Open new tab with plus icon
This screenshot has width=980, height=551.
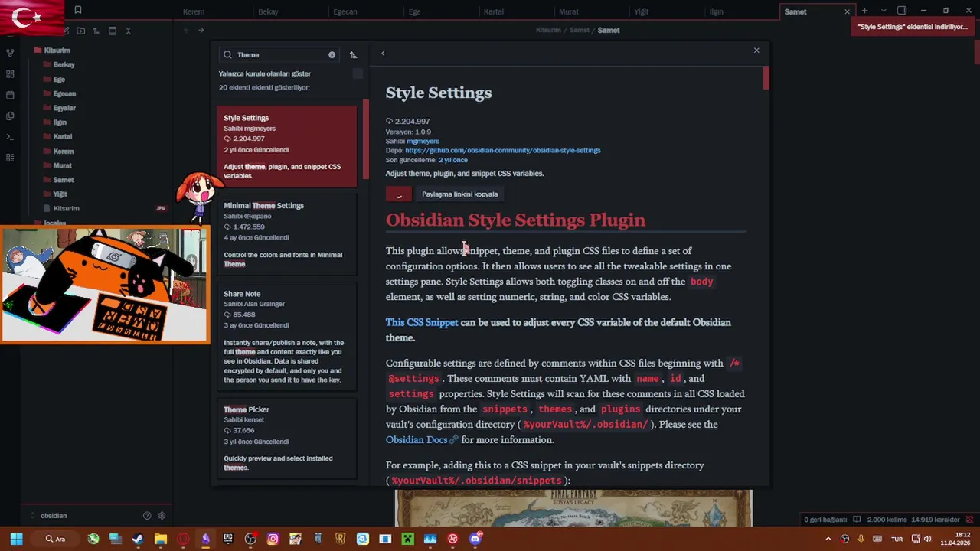864,11
